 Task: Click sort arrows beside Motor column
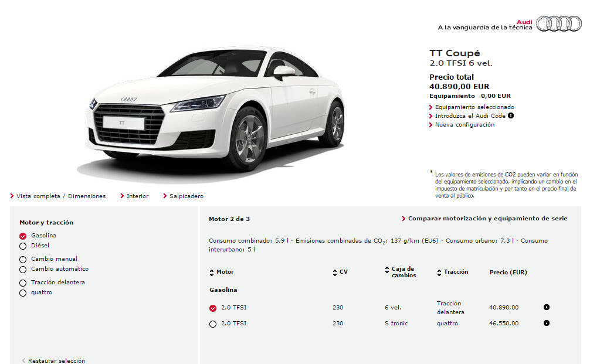pos(212,273)
